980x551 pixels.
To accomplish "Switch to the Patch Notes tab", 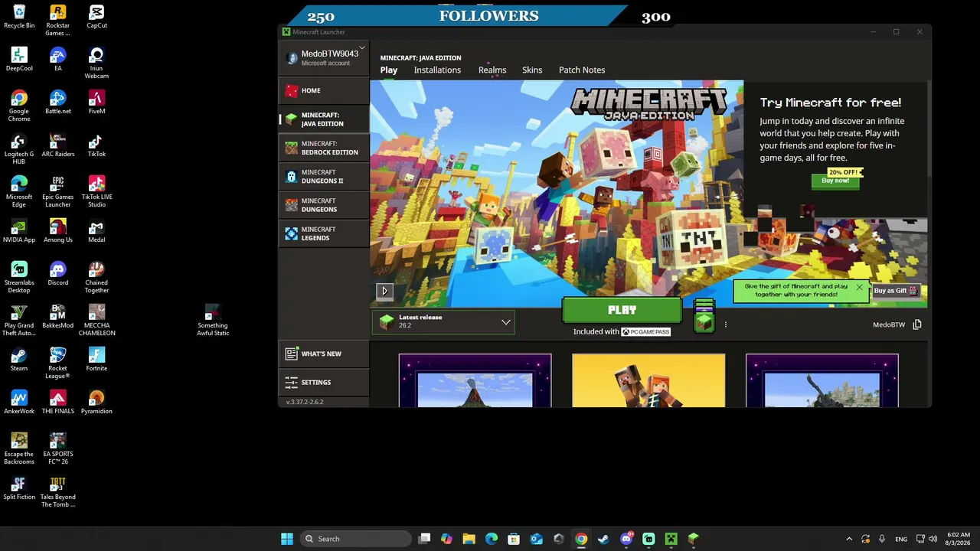I will (582, 70).
